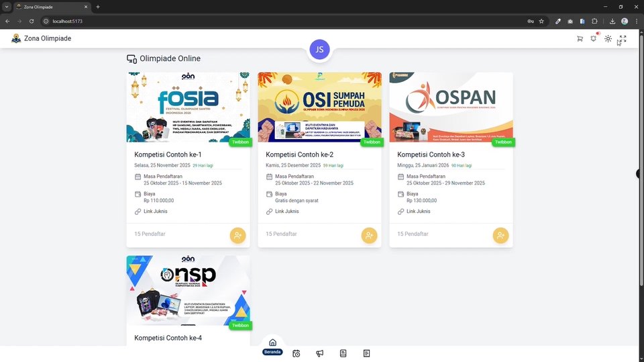
Task: Open browser extensions puzzle icon
Action: (x=594, y=21)
